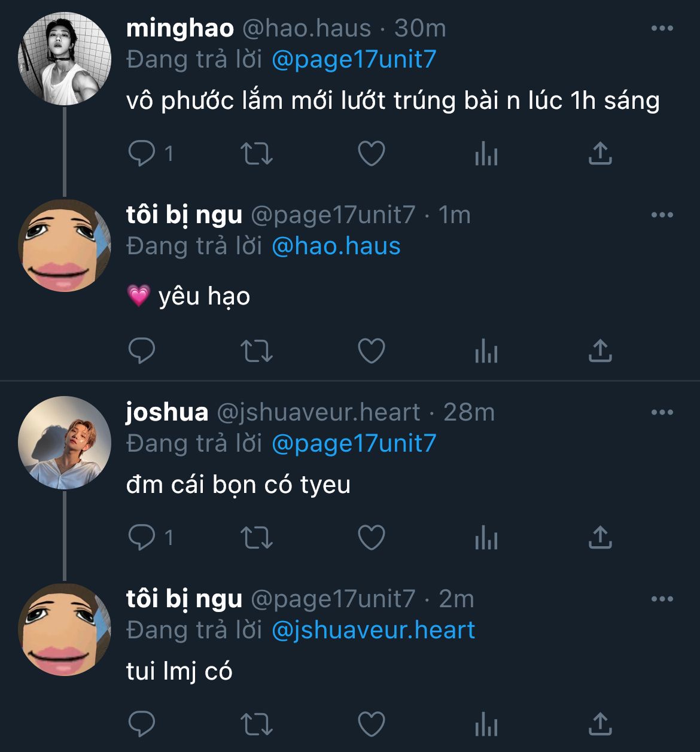The height and width of the screenshot is (752, 700).
Task: View analytics for minghao's tweet
Action: pyautogui.click(x=486, y=154)
